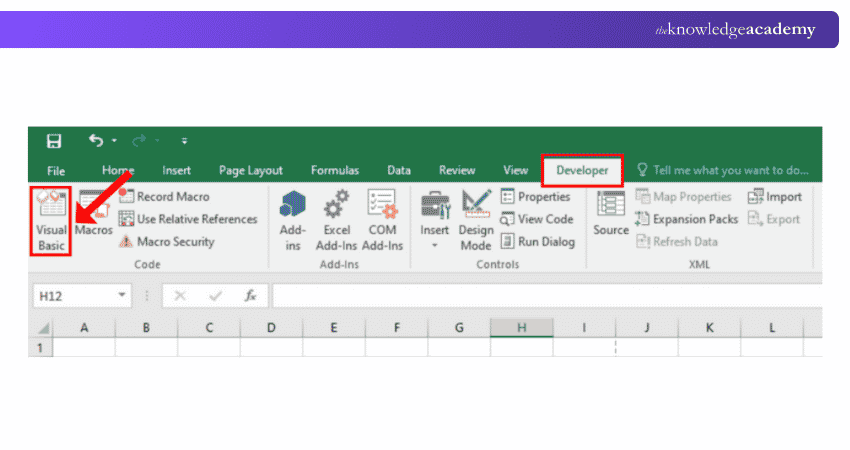Open the Page Layout tab
This screenshot has height=450, width=850.
[x=250, y=170]
